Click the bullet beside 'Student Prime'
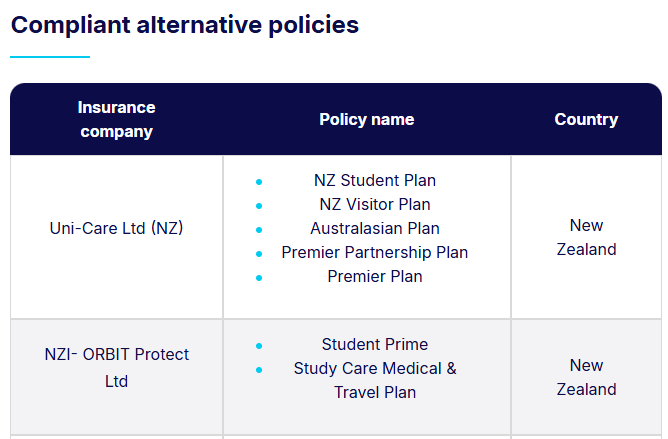This screenshot has width=668, height=439. (x=259, y=346)
